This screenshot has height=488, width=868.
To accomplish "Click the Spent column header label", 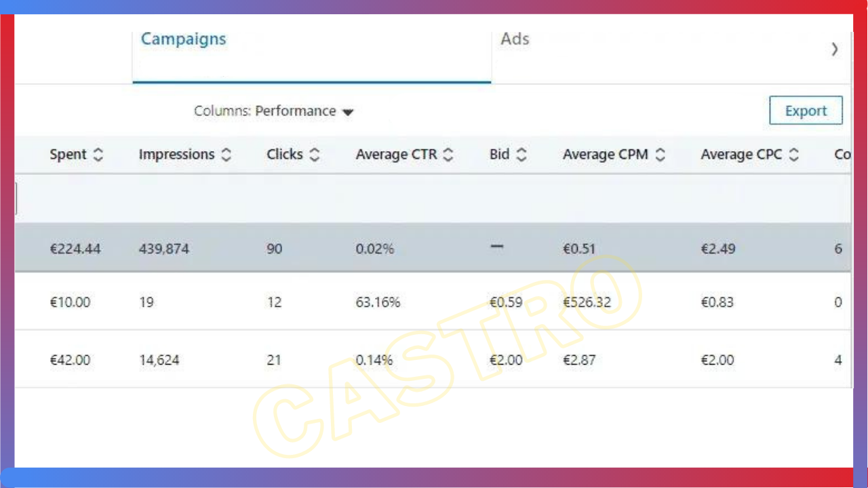I will point(68,155).
